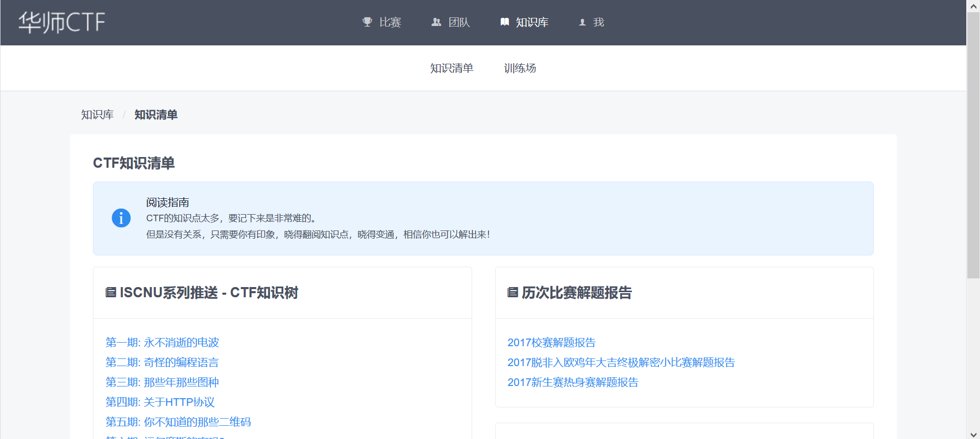Click the vertical scrollbar thumb

[973, 145]
